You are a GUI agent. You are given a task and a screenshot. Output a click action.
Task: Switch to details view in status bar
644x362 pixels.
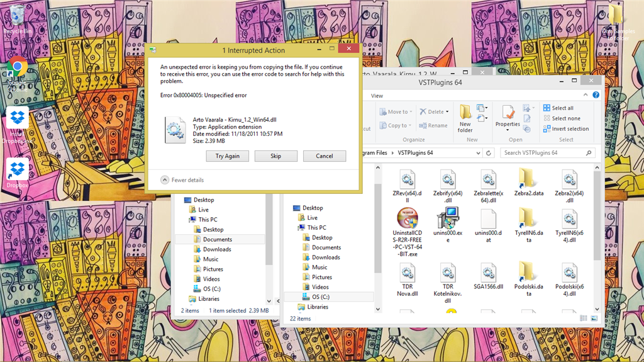click(x=583, y=319)
